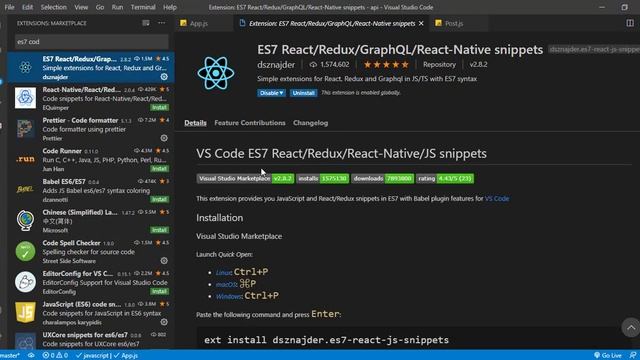Click split editor icon in tab bar
The height and width of the screenshot is (360, 640).
630,23
